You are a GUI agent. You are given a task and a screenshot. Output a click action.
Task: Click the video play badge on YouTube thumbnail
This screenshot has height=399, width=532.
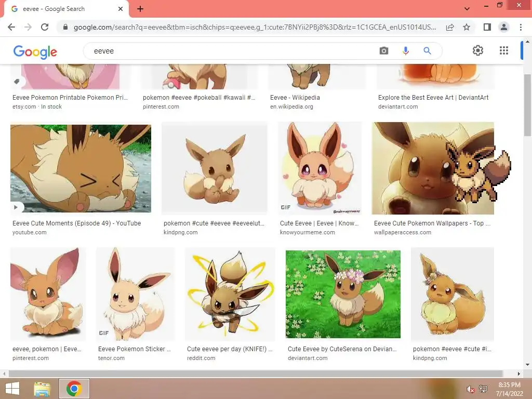pos(16,207)
